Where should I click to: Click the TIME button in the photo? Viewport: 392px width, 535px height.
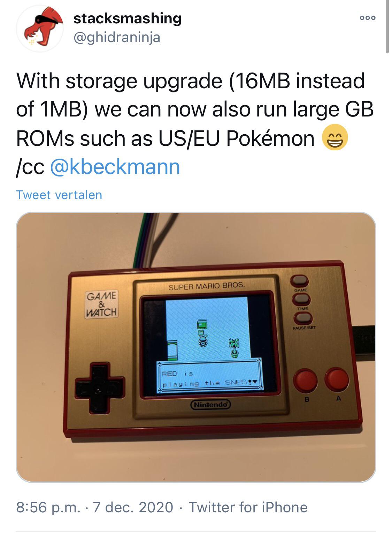[x=301, y=298]
